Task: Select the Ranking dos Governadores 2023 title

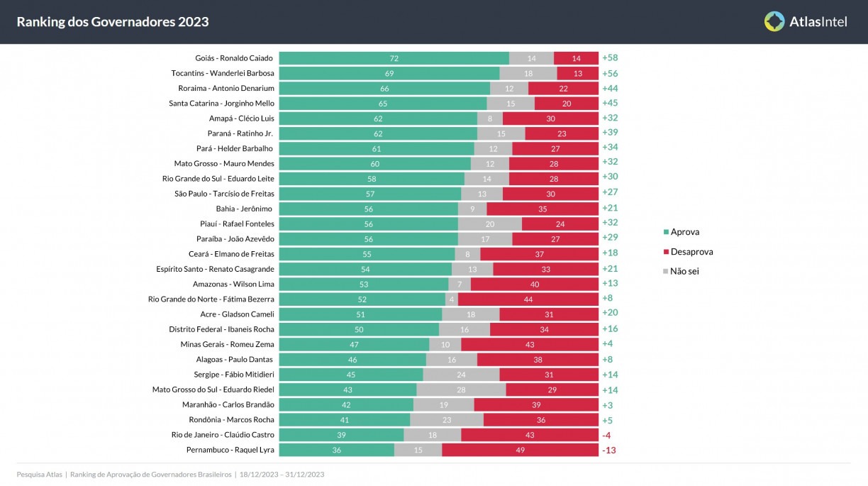Action: tap(113, 22)
